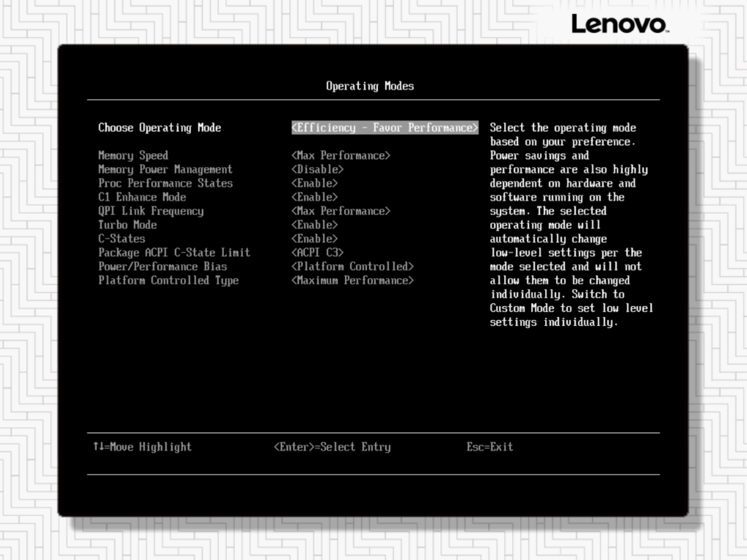Click the Move Highlight arrows hint
The height and width of the screenshot is (560, 747).
142,447
